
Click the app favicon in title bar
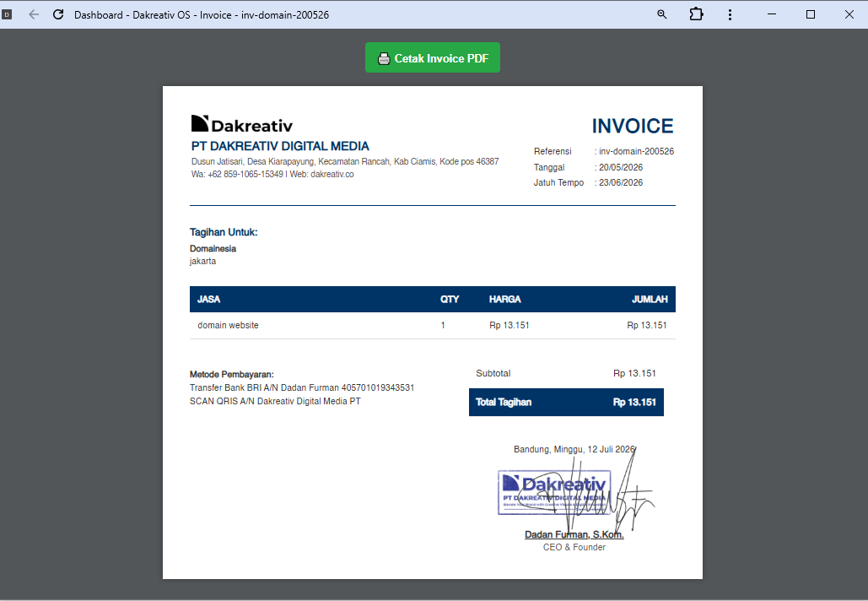(8, 15)
